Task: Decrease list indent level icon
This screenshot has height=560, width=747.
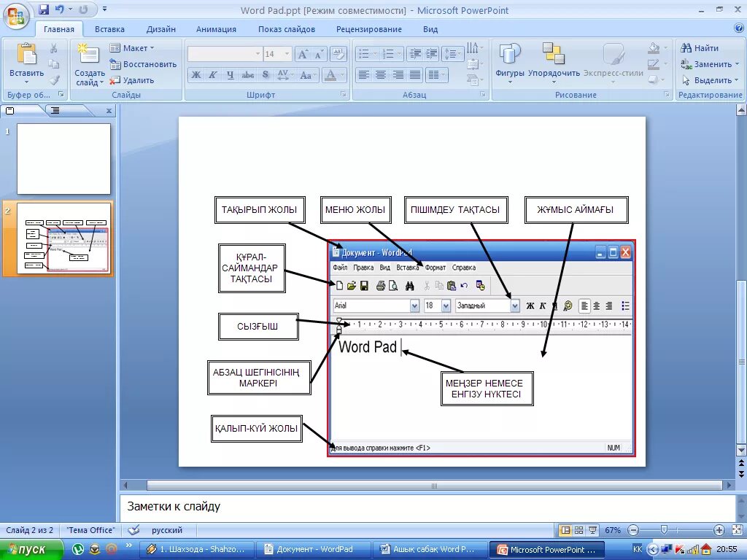Action: click(x=415, y=54)
